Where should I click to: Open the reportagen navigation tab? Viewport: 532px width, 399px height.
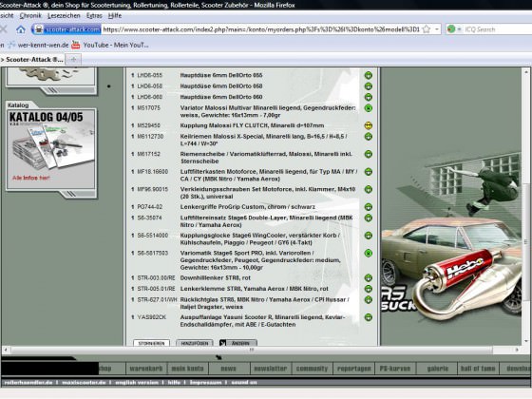click(x=353, y=369)
